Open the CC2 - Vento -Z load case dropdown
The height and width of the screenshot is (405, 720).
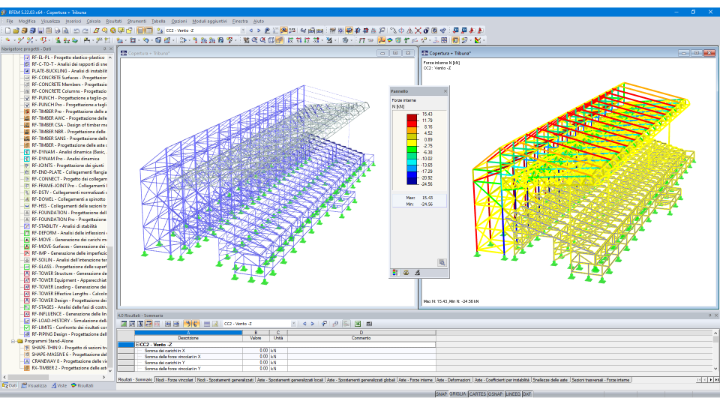tap(243, 31)
